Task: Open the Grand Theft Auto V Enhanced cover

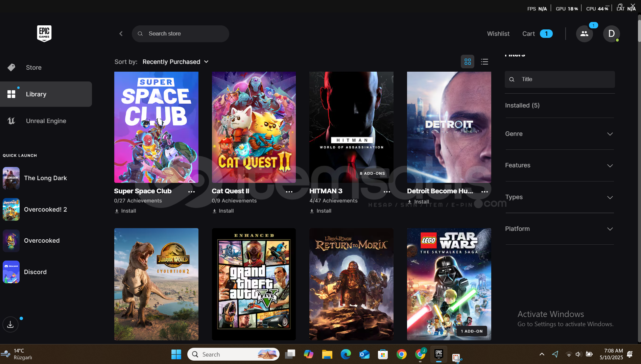Action: coord(254,284)
